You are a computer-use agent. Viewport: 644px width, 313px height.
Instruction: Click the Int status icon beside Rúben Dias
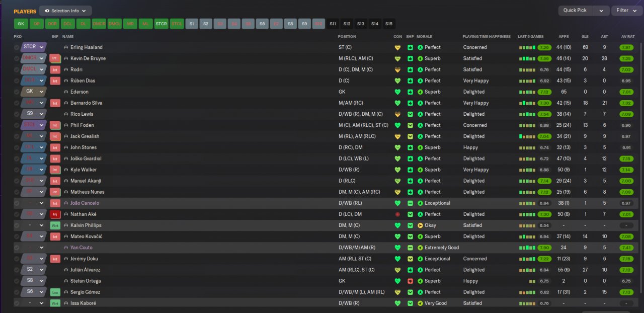pyautogui.click(x=55, y=81)
